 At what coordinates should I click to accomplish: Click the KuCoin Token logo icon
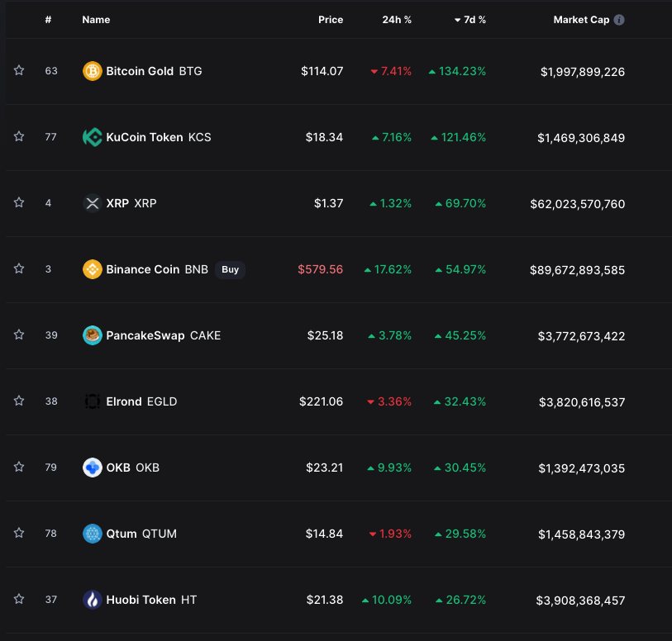[92, 137]
